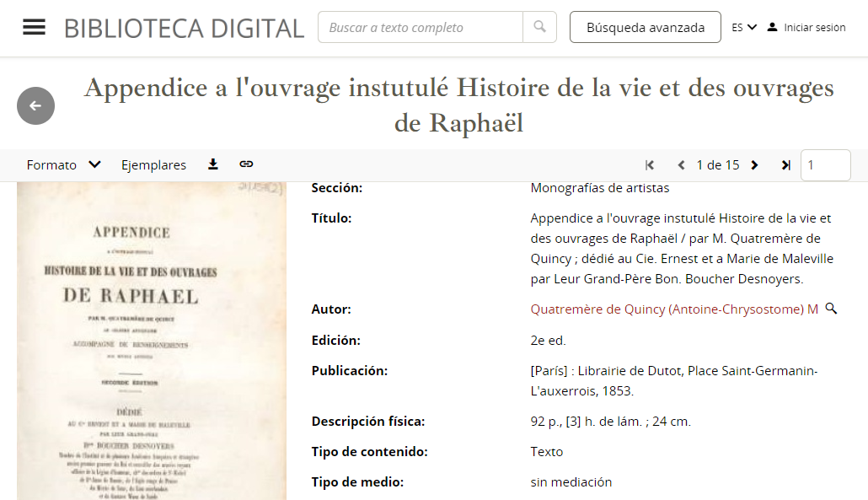Click the search magnifier button
Viewport: 868px width, 500px height.
[x=539, y=27]
